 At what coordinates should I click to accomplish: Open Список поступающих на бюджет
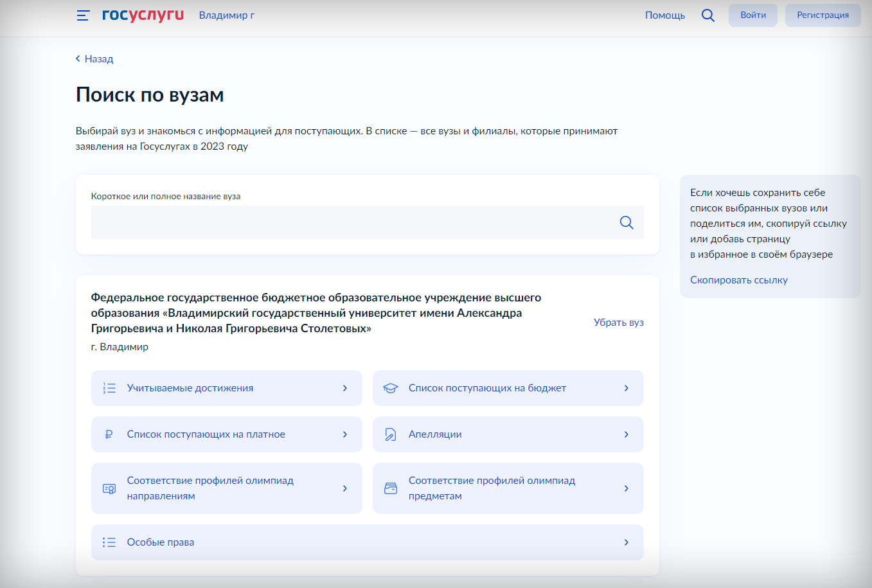point(508,388)
